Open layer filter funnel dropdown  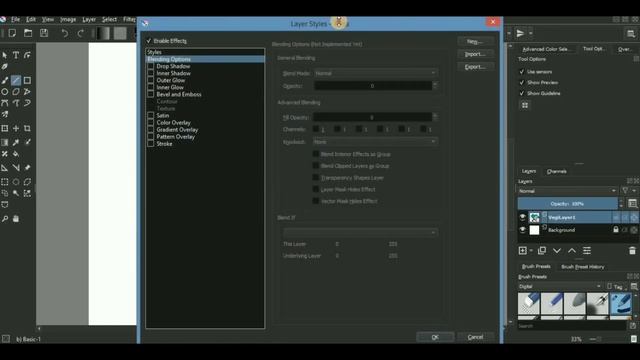click(629, 191)
